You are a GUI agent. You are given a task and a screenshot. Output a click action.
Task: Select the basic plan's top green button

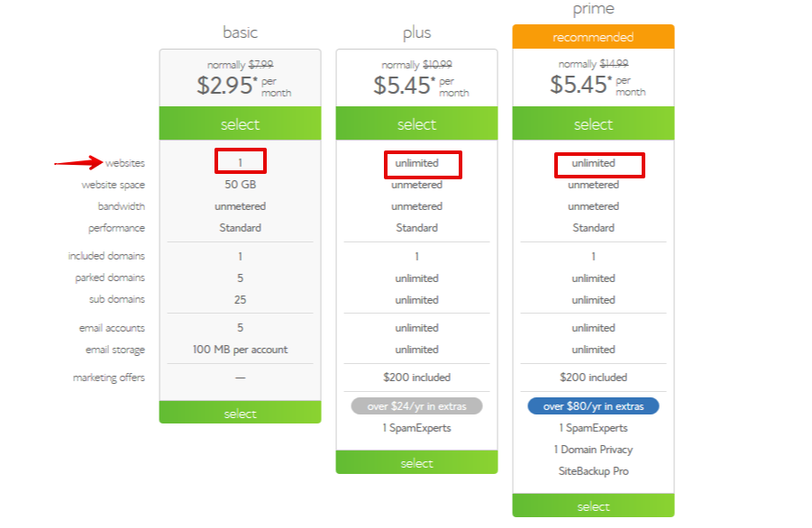[x=240, y=123]
